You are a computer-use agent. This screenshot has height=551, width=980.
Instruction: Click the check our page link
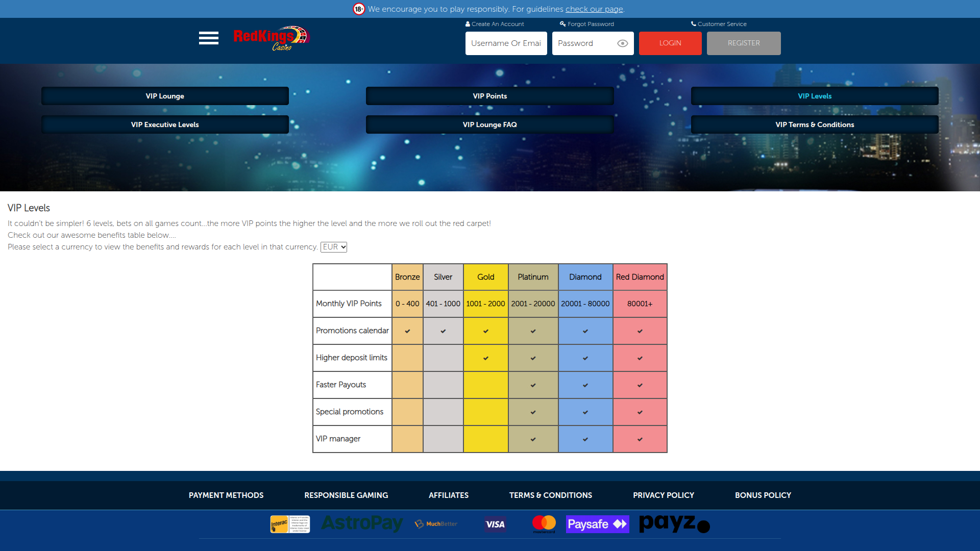coord(594,9)
